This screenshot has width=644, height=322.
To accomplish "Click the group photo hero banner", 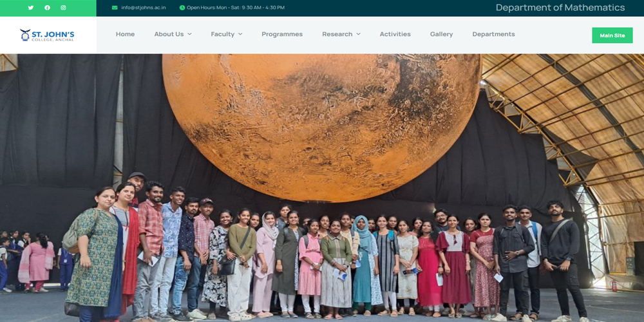I will pyautogui.click(x=322, y=187).
